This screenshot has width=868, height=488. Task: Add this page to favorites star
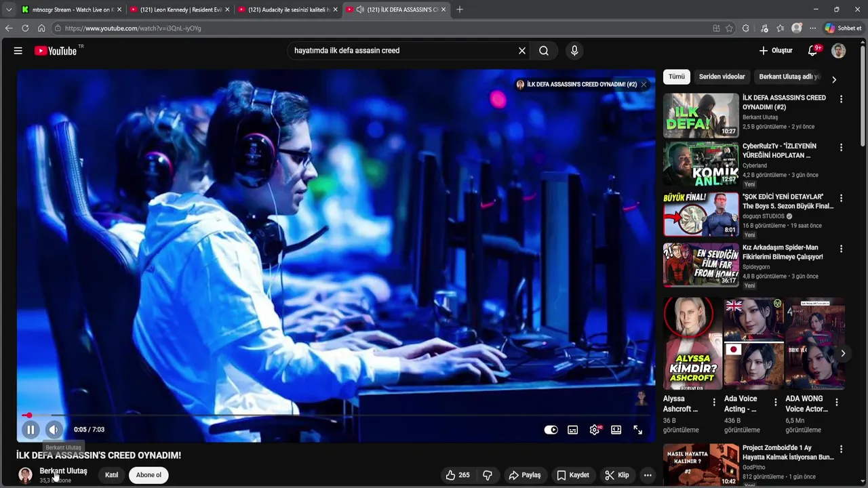click(x=730, y=28)
